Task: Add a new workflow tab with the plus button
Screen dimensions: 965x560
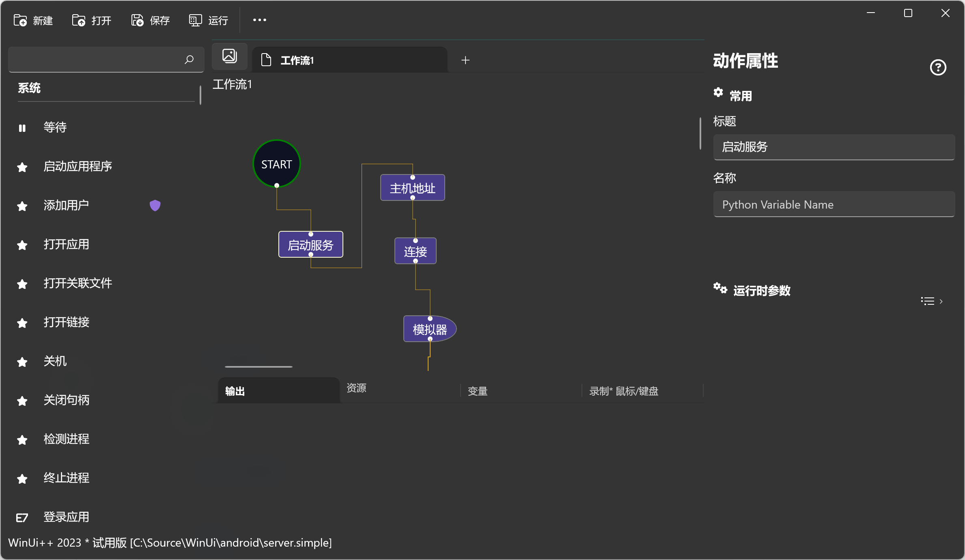Action: pyautogui.click(x=465, y=60)
